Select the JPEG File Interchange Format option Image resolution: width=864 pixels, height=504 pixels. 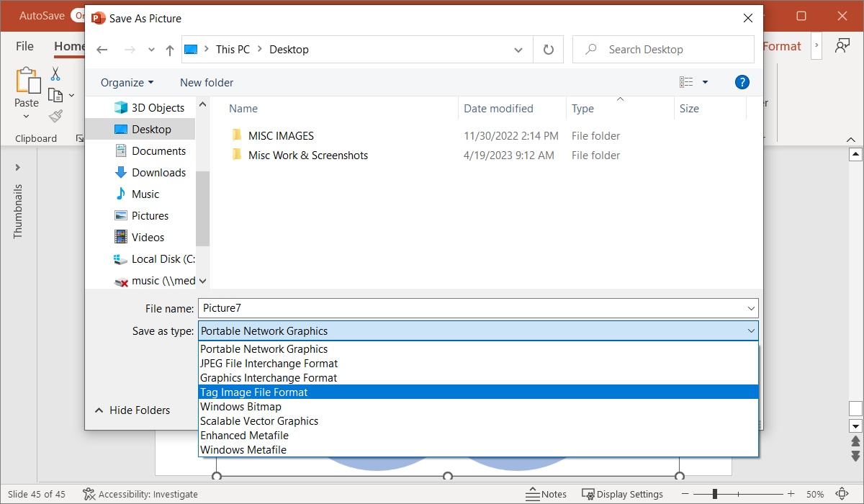pos(269,363)
